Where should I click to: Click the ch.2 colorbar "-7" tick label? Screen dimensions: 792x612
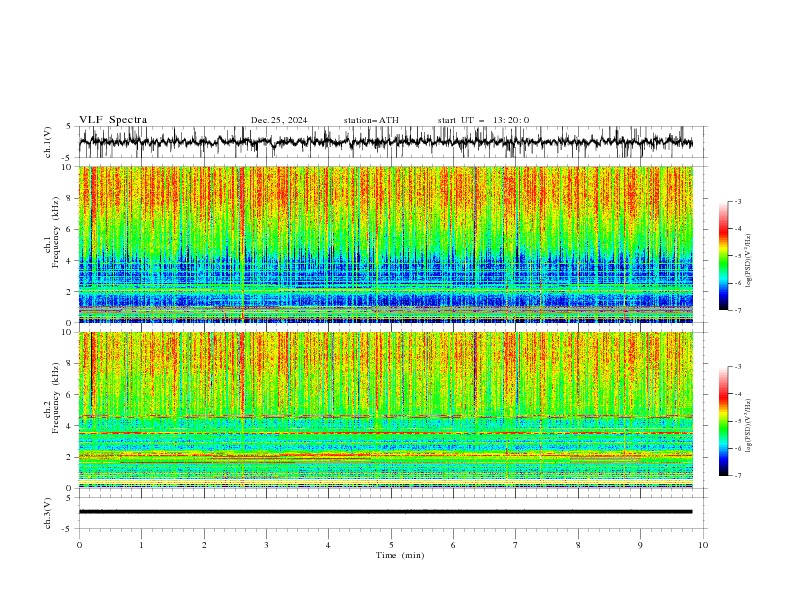pos(737,476)
